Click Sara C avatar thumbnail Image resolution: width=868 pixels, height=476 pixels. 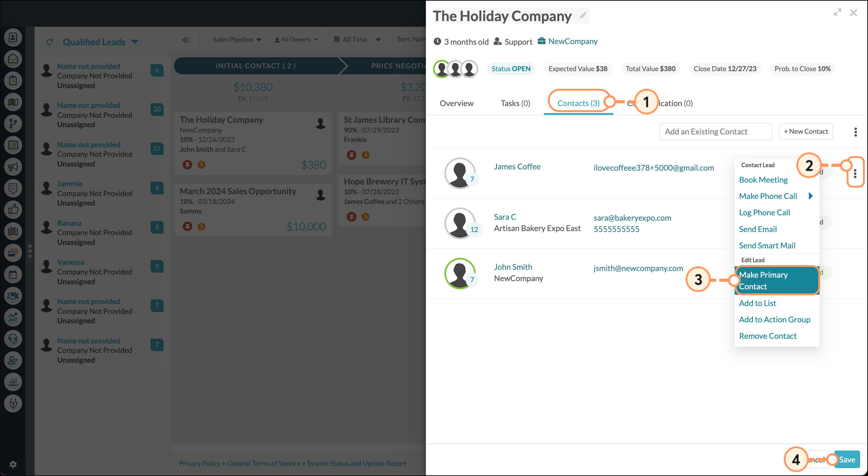[460, 223]
